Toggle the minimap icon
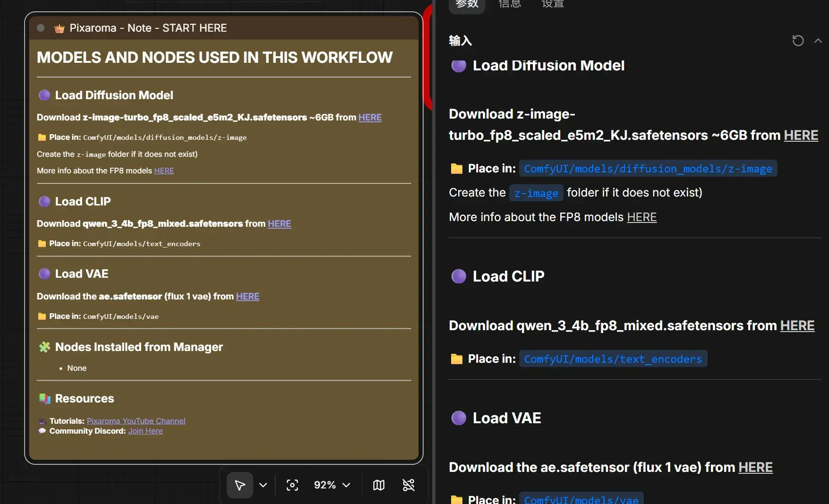Screen dimensions: 829x504 [x=379, y=485]
